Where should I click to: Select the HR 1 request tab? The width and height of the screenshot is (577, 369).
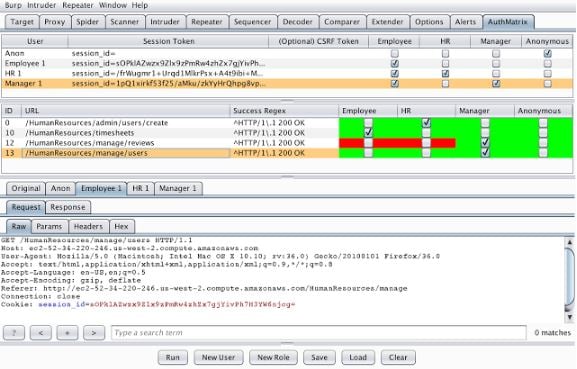pyautogui.click(x=141, y=188)
